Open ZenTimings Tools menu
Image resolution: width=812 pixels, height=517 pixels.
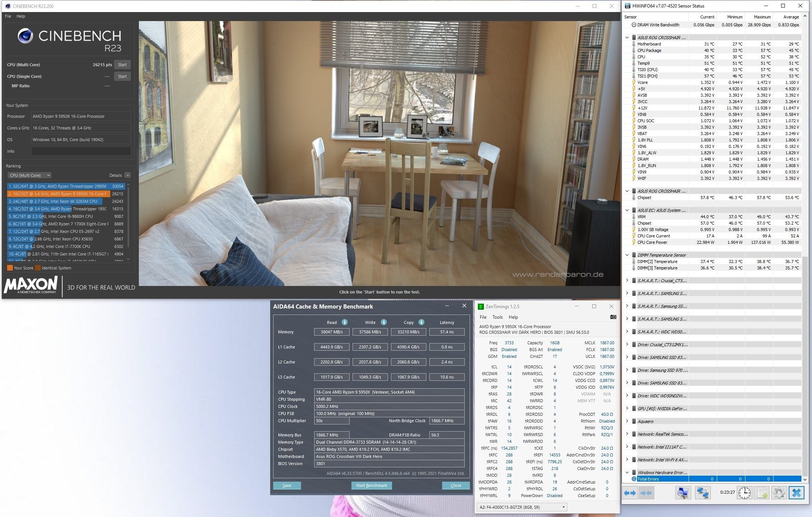point(497,317)
